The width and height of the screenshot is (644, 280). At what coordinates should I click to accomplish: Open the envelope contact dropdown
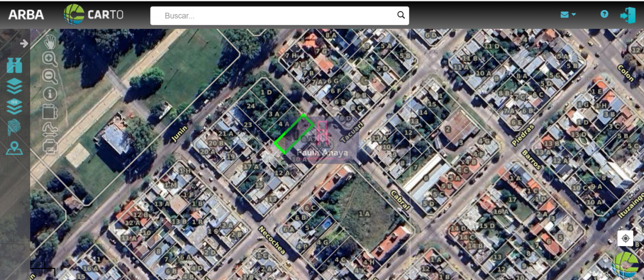[x=568, y=14]
